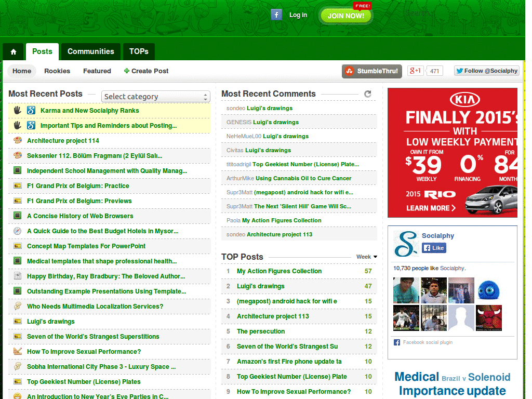Click the 471 Google plus count bubble
532x399 pixels.
point(435,71)
